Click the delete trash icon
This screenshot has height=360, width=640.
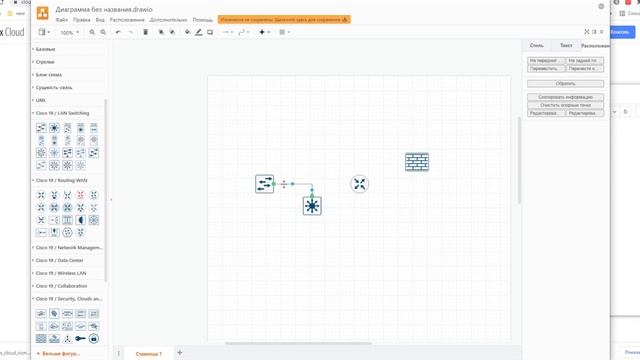pyautogui.click(x=145, y=32)
